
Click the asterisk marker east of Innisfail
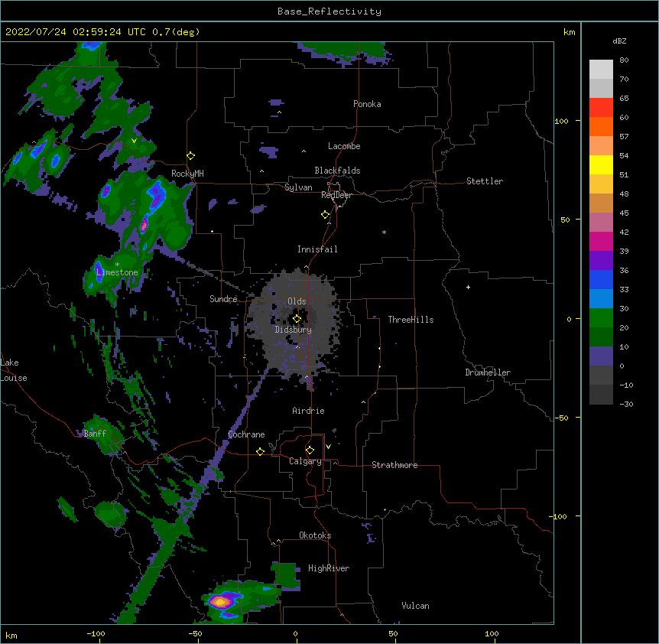pos(384,232)
